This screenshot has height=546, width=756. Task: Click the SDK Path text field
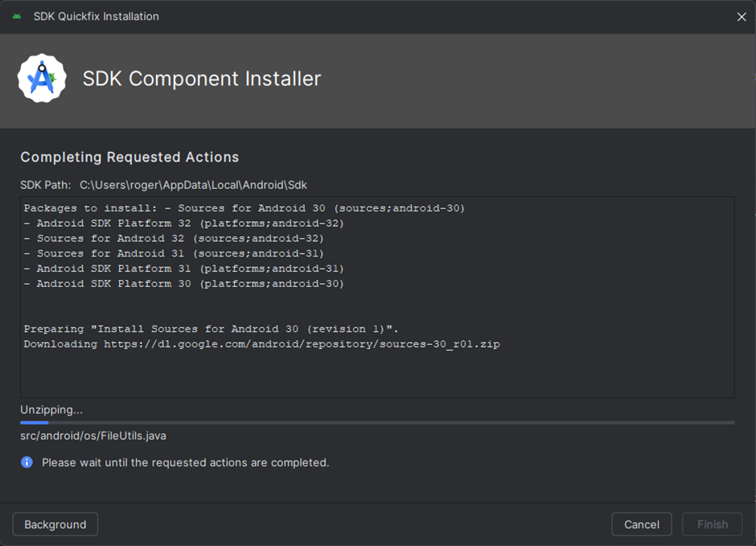pos(193,185)
